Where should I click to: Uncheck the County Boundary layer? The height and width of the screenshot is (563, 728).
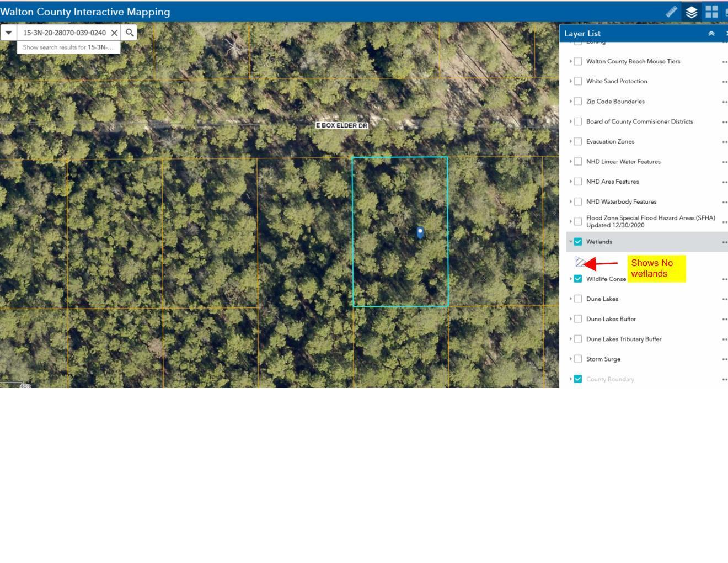click(x=577, y=379)
